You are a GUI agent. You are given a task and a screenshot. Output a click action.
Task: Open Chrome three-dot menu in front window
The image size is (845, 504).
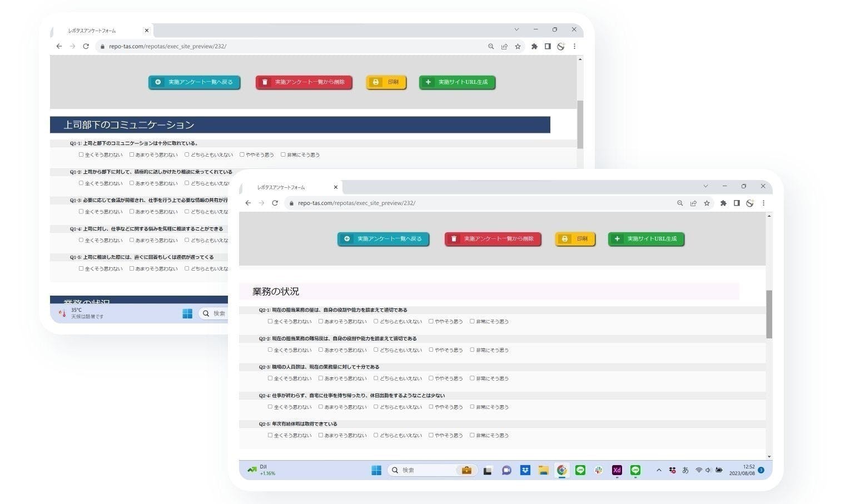(x=763, y=203)
